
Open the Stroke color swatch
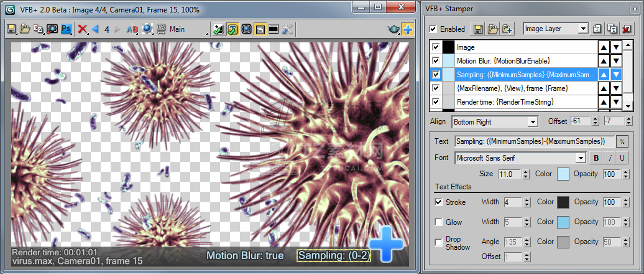point(563,202)
